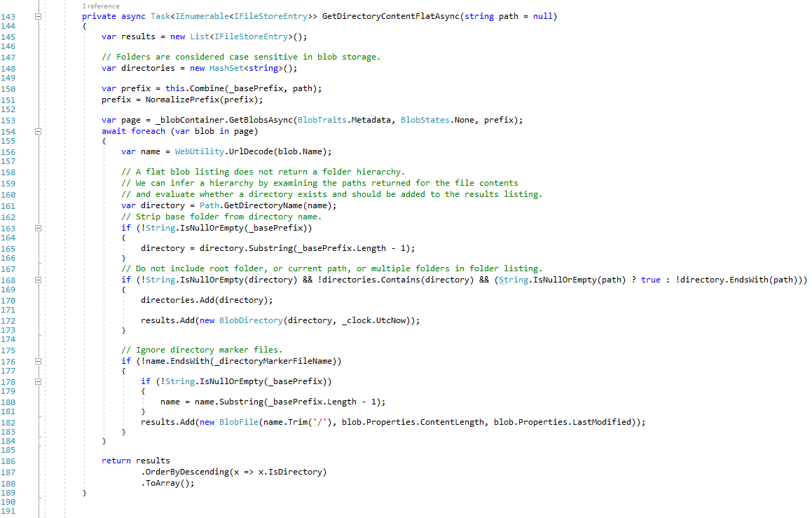Click 'directory.Substring' on line 165
Screen dimensions: 812x518
point(246,249)
